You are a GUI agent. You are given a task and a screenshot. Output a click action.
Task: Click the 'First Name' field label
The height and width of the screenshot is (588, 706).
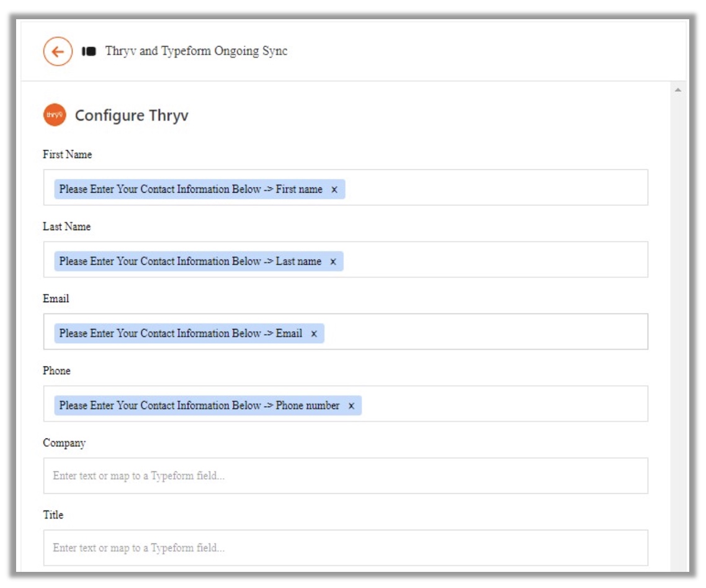pos(68,154)
